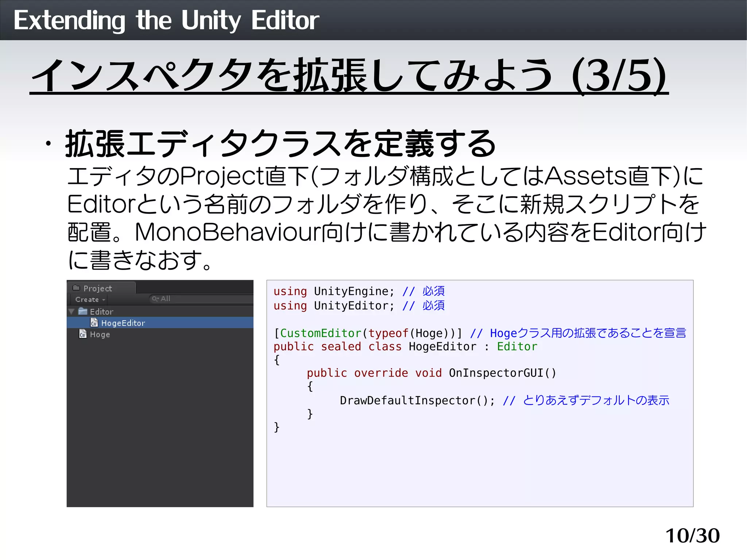Click the search magnifier icon
The height and width of the screenshot is (560, 747).
(x=155, y=299)
